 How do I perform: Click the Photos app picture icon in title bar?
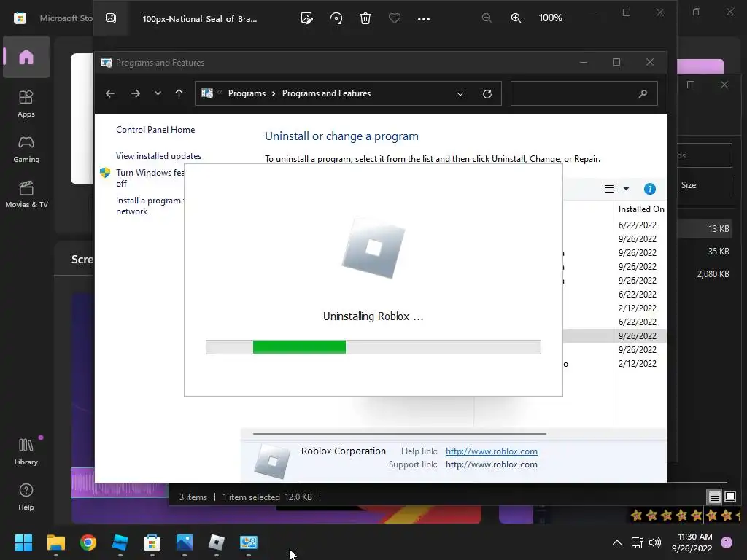pos(111,18)
